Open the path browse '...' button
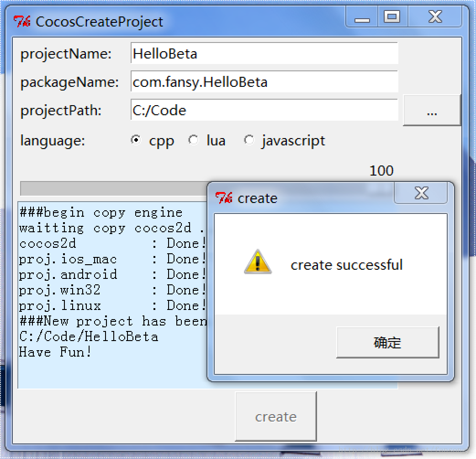This screenshot has width=476, height=459. (432, 110)
